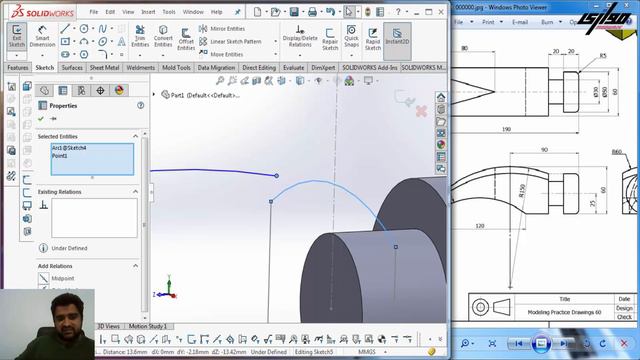Switch to the Evaluate tab
The width and height of the screenshot is (640, 360).
coord(293,67)
